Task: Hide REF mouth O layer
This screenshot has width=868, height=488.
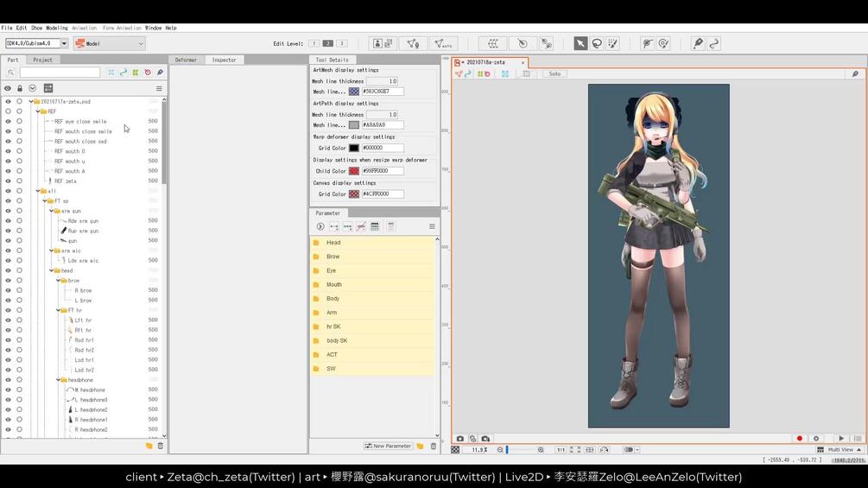Action: pyautogui.click(x=8, y=151)
